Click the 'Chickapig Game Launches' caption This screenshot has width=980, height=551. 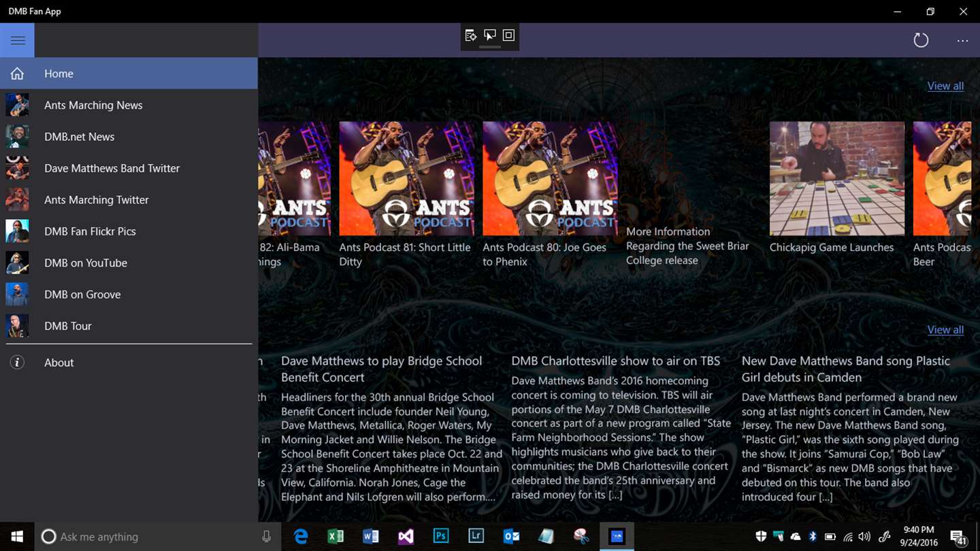pos(832,248)
